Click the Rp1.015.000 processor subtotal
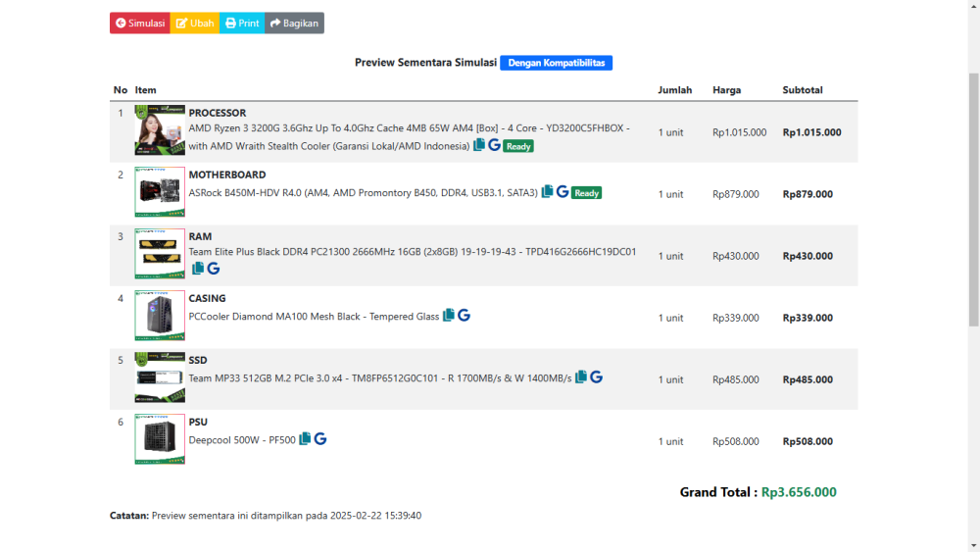The height and width of the screenshot is (552, 980). [811, 132]
